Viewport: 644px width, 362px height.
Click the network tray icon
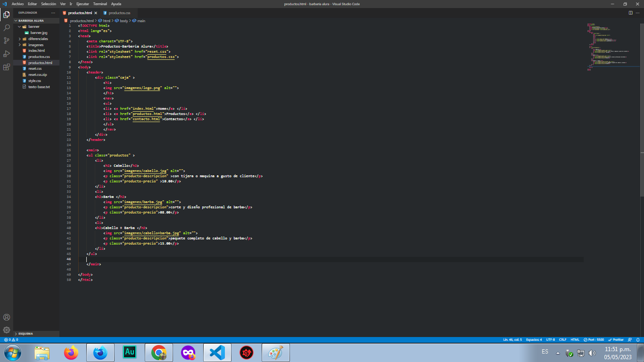point(581,353)
